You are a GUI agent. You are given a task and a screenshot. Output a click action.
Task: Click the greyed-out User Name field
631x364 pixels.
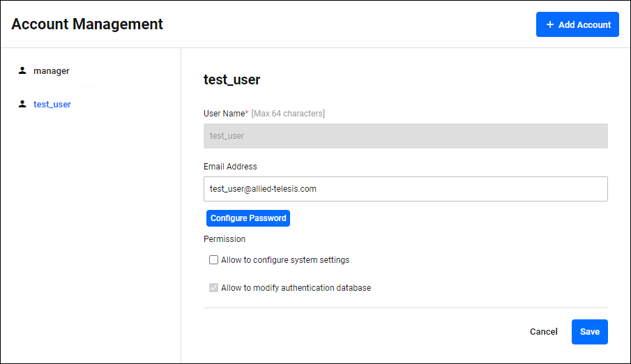[405, 136]
